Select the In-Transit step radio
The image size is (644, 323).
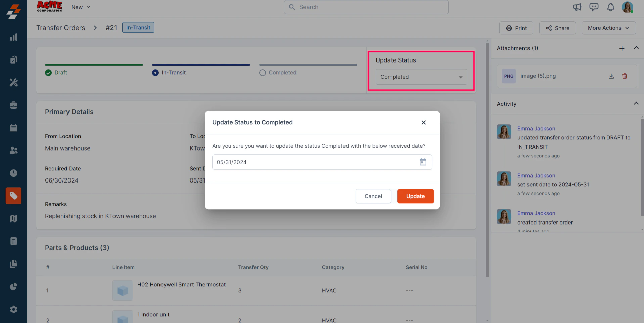pyautogui.click(x=155, y=73)
